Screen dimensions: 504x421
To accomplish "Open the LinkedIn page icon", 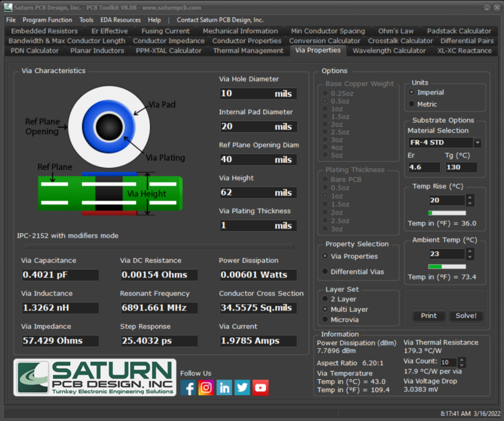I will pyautogui.click(x=224, y=387).
